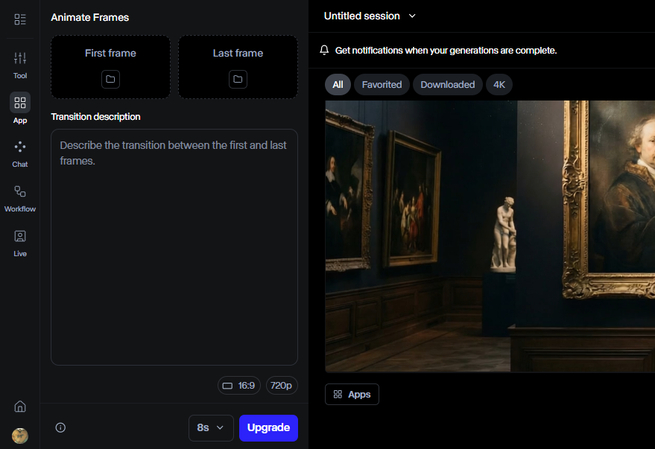Click the Upgrade button
Image resolution: width=655 pixels, height=449 pixels.
268,428
